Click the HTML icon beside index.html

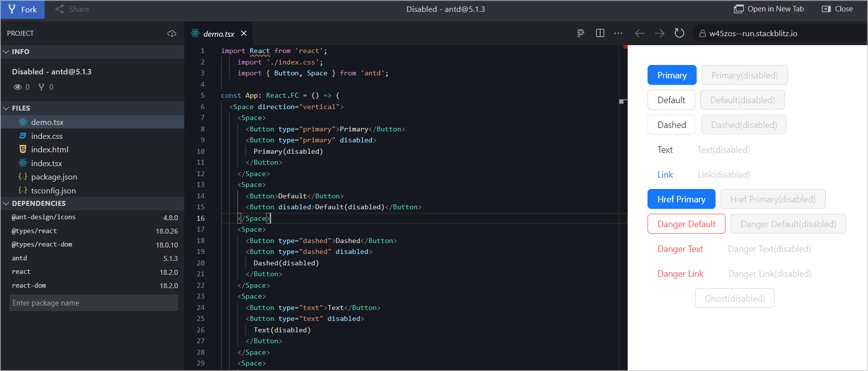point(23,149)
